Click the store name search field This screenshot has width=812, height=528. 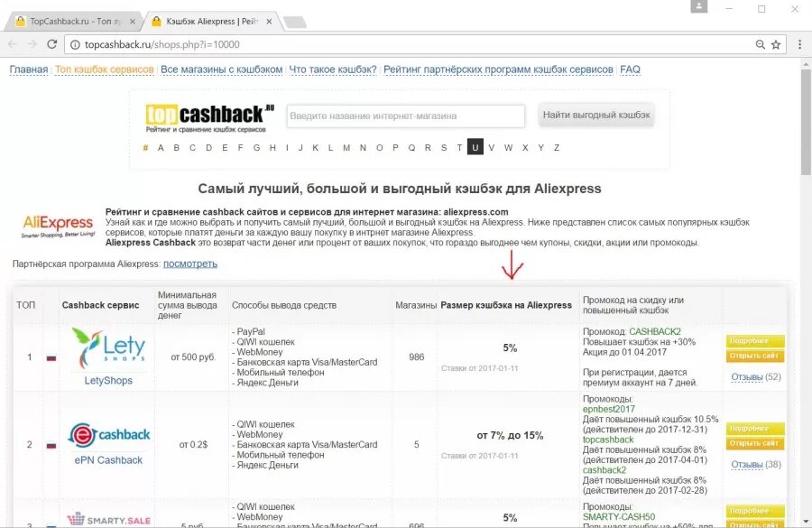click(405, 116)
